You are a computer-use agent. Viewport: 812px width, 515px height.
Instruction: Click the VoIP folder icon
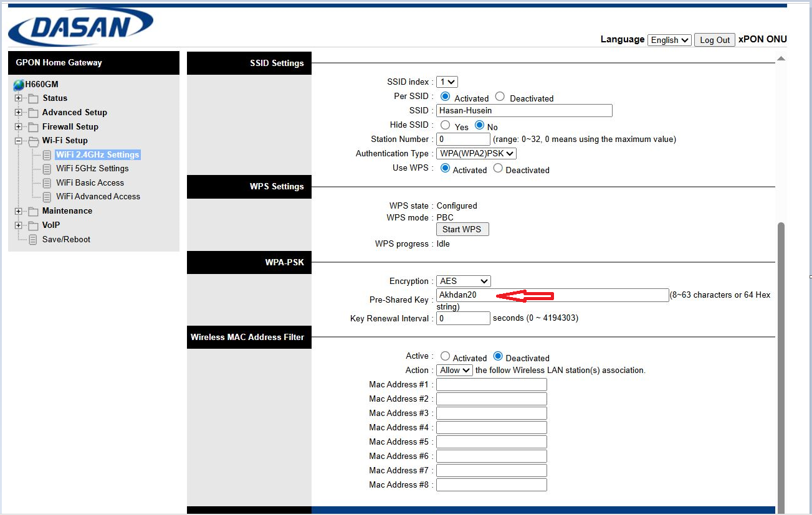(x=33, y=225)
